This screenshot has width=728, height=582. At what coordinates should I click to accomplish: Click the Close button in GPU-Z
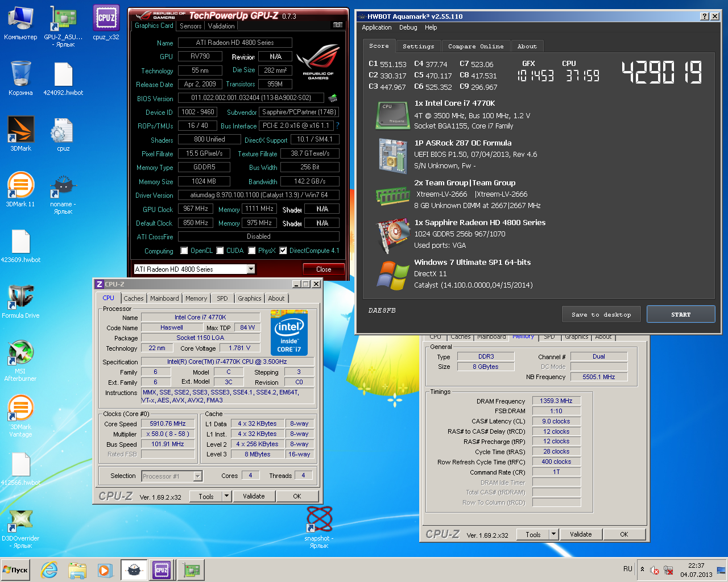[x=324, y=269]
